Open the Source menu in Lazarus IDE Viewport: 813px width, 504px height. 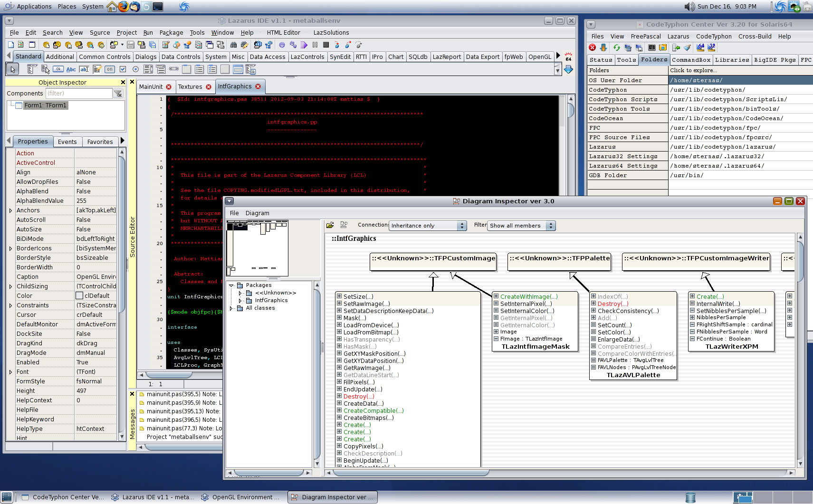[x=100, y=32]
